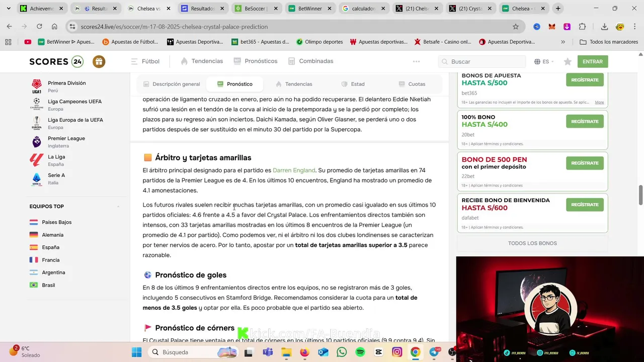Open Telegram from the taskbar
This screenshot has width=644, height=362.
434,352
